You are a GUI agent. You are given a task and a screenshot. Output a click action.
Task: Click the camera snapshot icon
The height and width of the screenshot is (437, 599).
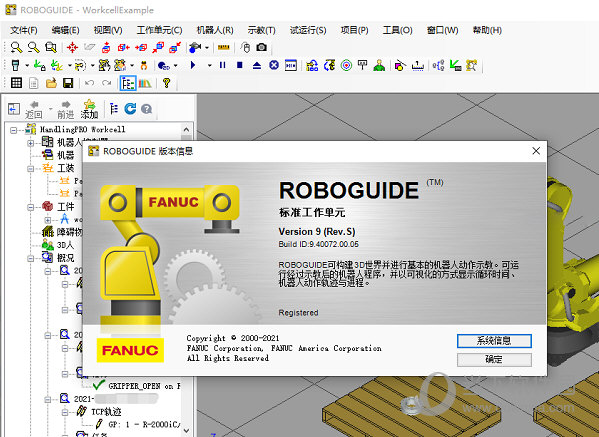click(262, 47)
